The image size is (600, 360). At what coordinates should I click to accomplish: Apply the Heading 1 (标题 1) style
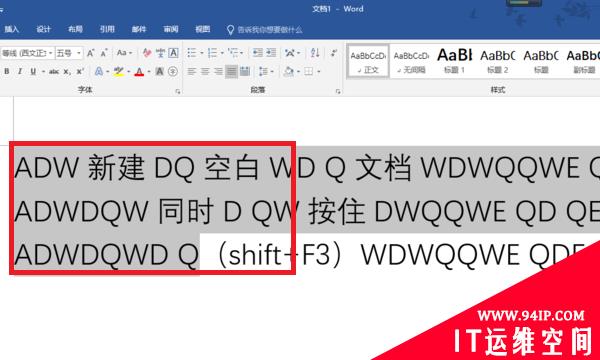click(x=455, y=61)
